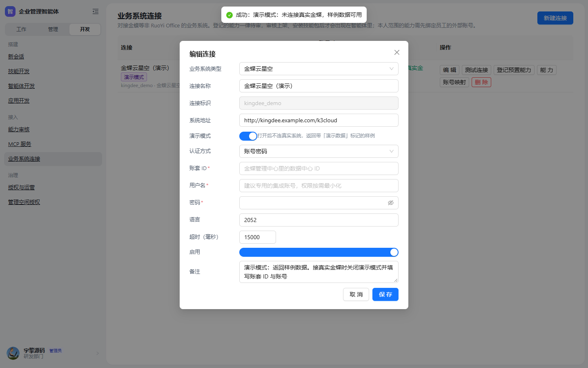Click the 编辑 button in the 操作 column
Image resolution: width=588 pixels, height=368 pixels.
click(450, 70)
